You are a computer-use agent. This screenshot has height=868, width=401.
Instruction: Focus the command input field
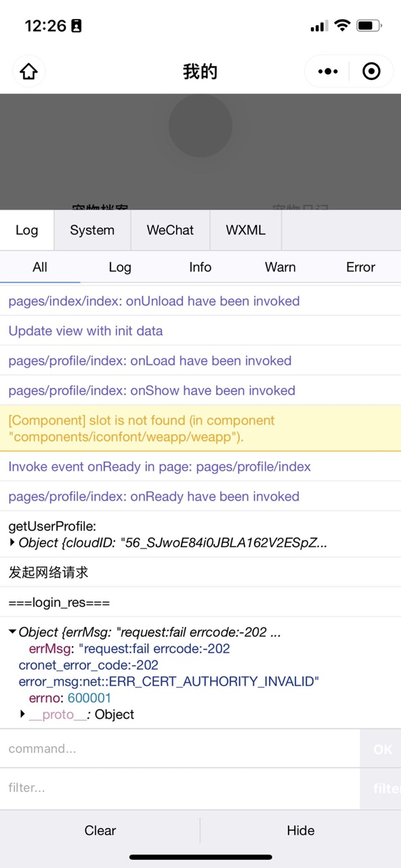[180, 749]
